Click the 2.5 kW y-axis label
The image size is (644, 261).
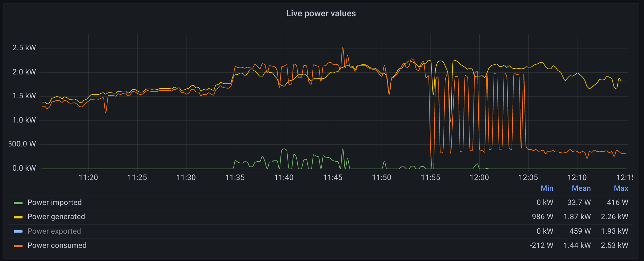point(24,48)
